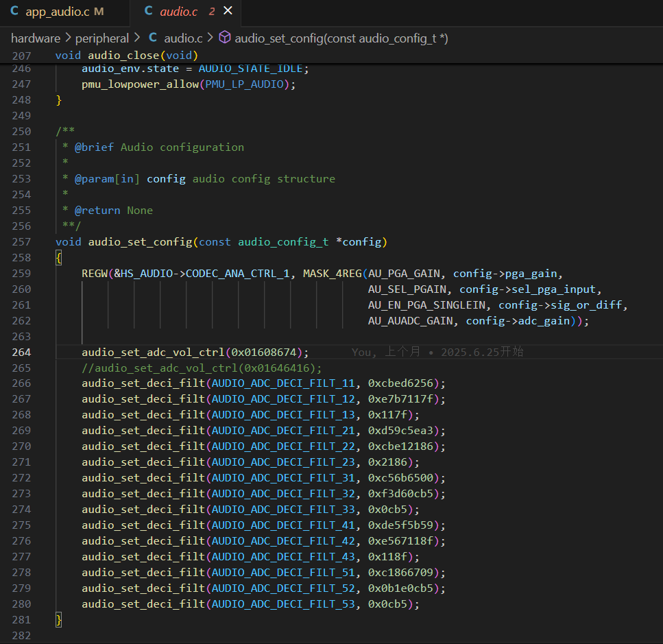Click AUDIO_ADC_DECI_FILT_53 on line 280
The width and height of the screenshot is (663, 644).
(283, 604)
